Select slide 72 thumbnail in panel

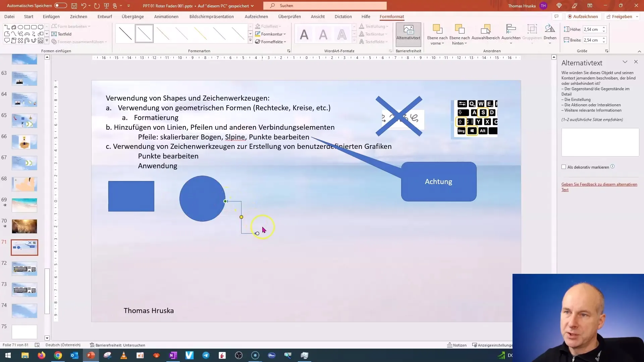(24, 269)
